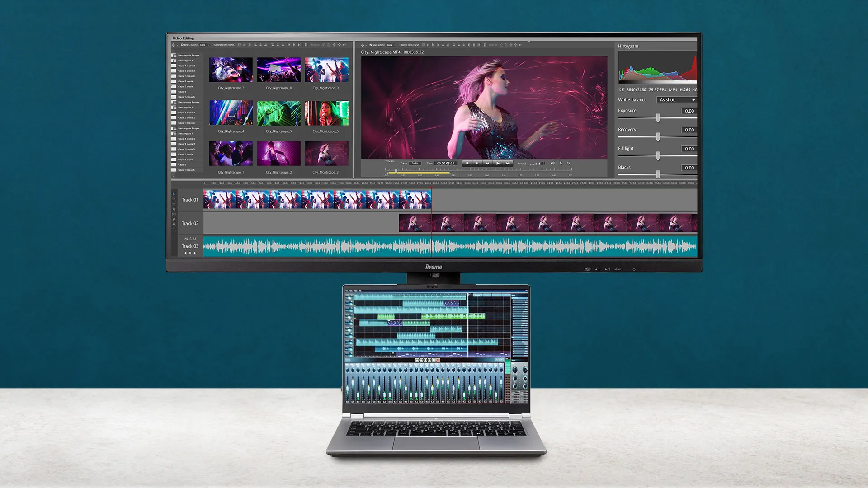Click the rewind button under preview

coord(487,164)
